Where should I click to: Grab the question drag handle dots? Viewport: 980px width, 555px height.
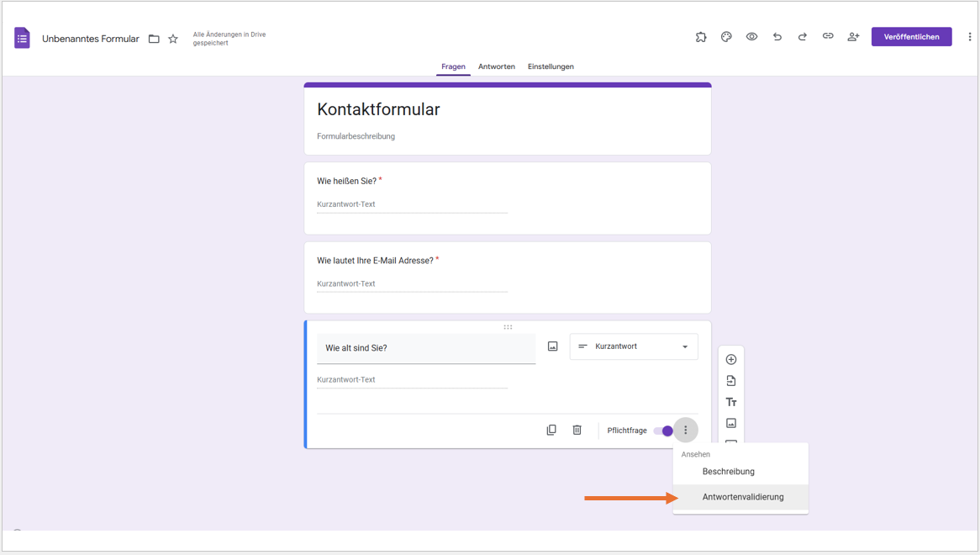click(x=508, y=327)
